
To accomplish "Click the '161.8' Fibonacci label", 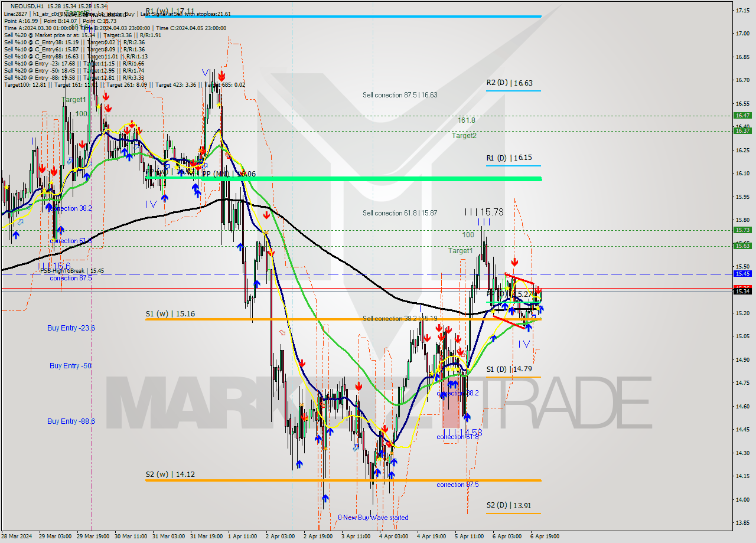I will (466, 120).
